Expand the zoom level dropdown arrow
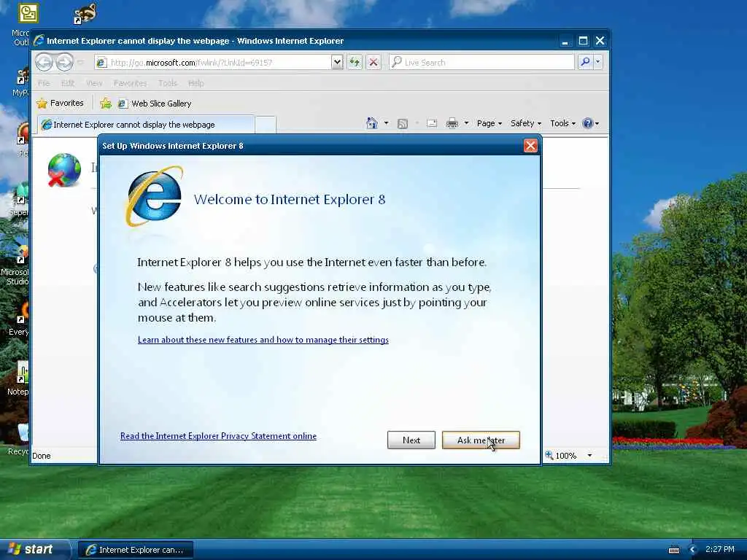This screenshot has height=560, width=747. tap(589, 455)
